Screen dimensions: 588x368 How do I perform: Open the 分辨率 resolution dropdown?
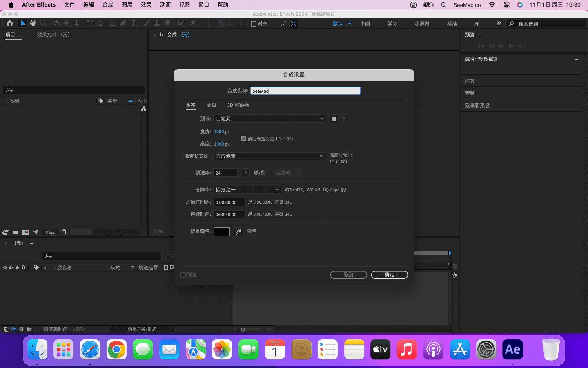pyautogui.click(x=247, y=190)
